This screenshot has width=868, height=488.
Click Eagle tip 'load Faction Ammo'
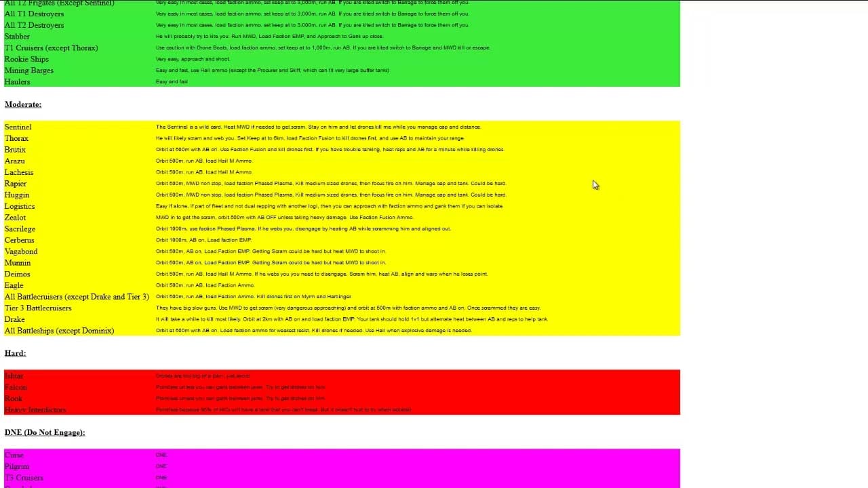click(x=205, y=285)
